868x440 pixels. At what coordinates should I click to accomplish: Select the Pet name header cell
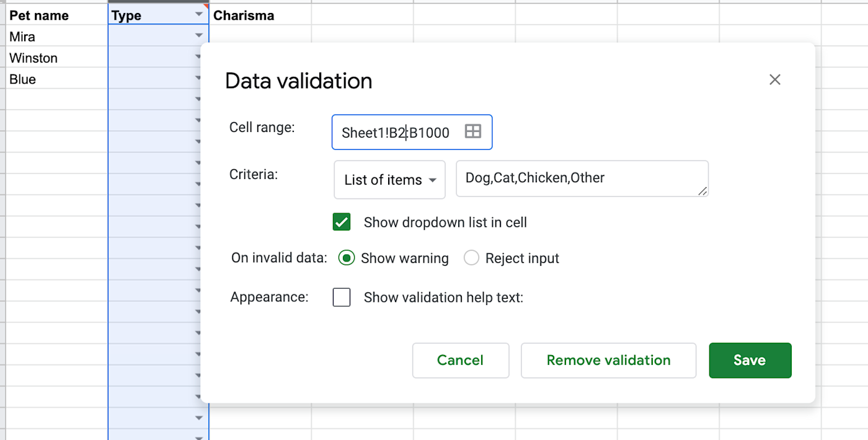(x=56, y=15)
